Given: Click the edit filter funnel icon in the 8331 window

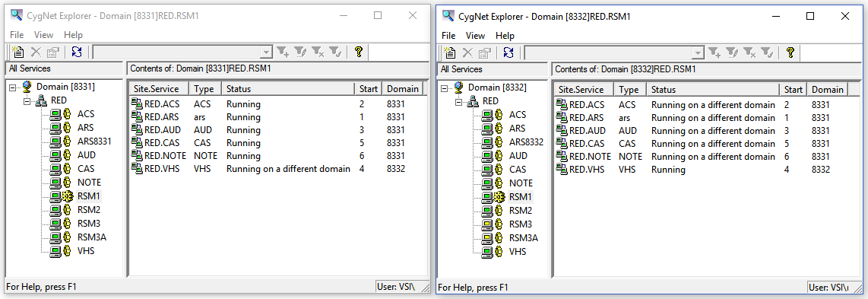Looking at the screenshot, I should point(300,52).
